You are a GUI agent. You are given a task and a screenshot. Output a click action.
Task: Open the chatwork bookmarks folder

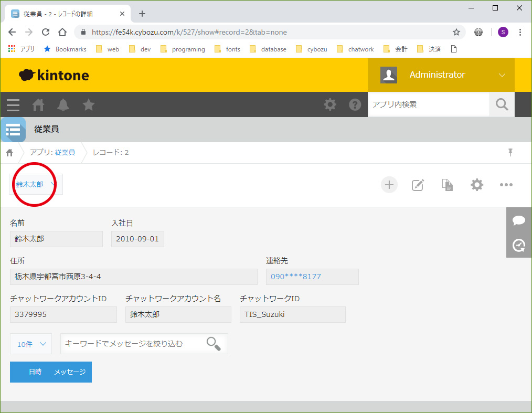pyautogui.click(x=355, y=49)
